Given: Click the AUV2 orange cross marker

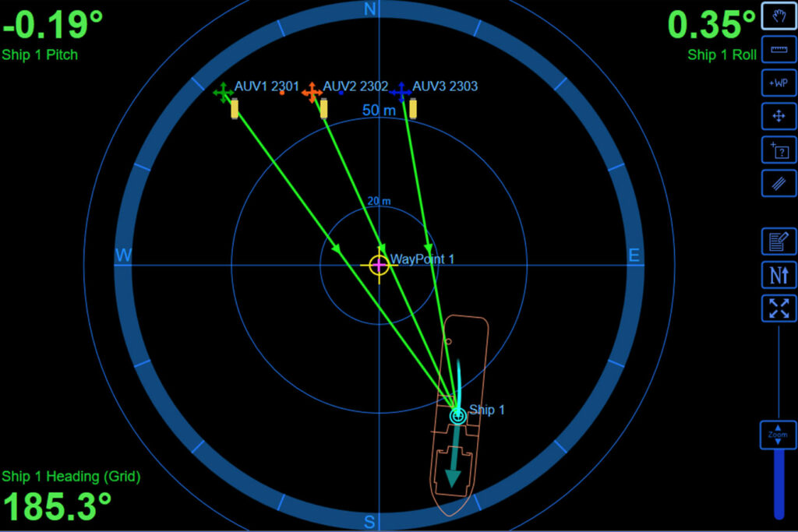Looking at the screenshot, I should coord(312,93).
